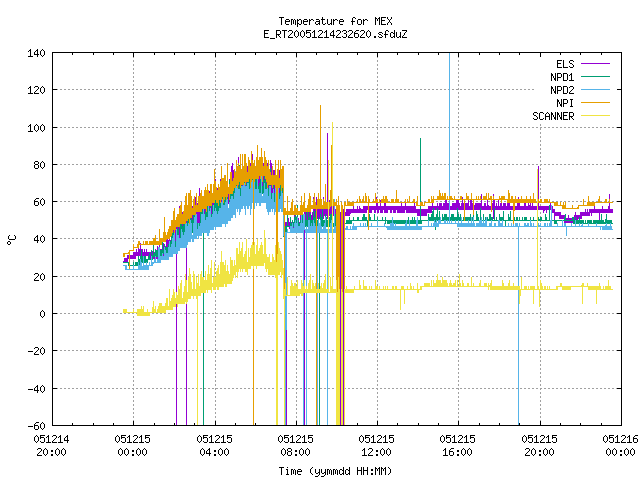Click the y-axis tick label -60

pyautogui.click(x=36, y=426)
